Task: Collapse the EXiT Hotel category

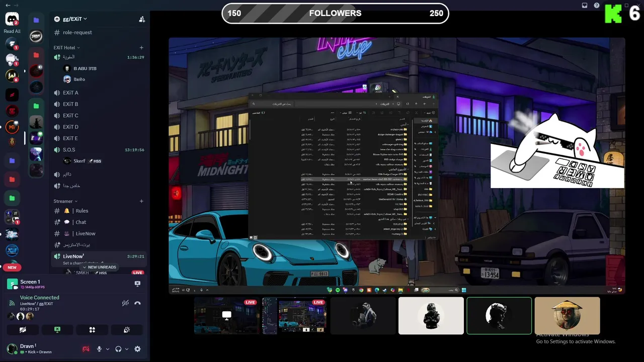Action: point(66,48)
